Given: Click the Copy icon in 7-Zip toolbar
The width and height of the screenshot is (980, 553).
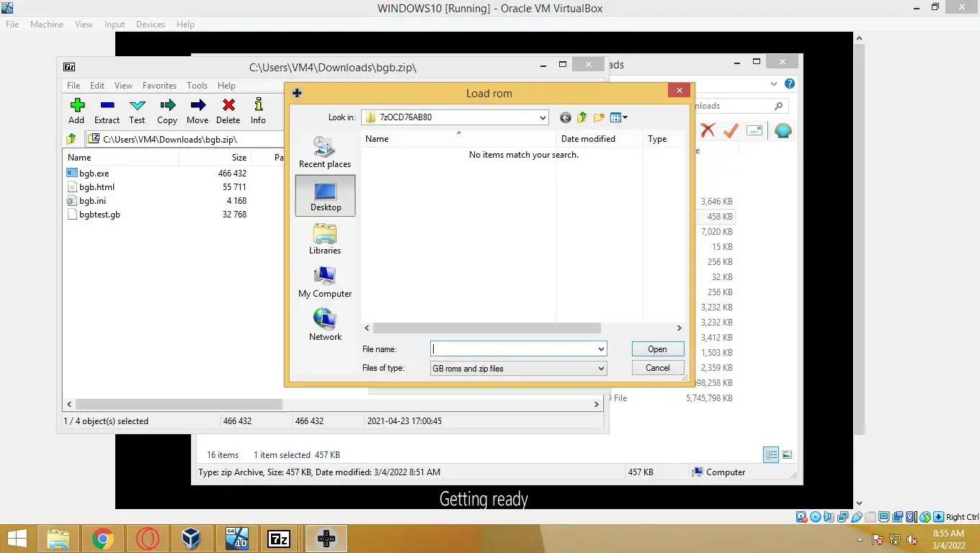Looking at the screenshot, I should point(167,105).
